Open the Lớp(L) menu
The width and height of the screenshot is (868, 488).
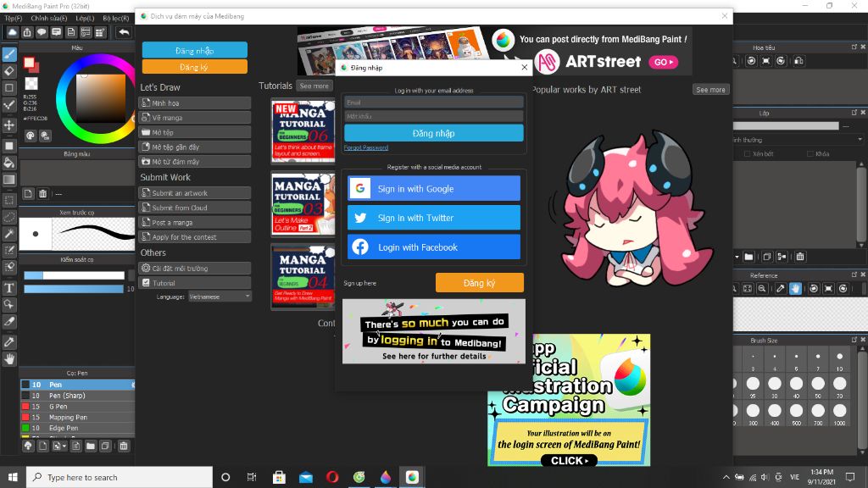click(x=85, y=19)
